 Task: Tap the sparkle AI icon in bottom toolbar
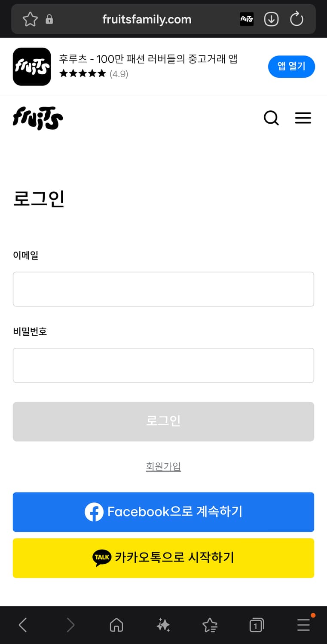[163, 625]
